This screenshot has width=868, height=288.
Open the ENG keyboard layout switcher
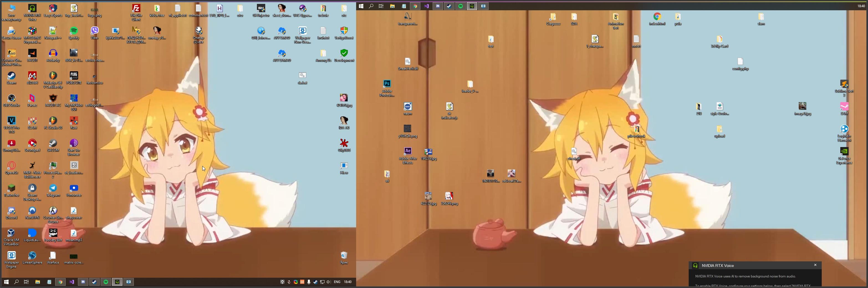pyautogui.click(x=337, y=282)
